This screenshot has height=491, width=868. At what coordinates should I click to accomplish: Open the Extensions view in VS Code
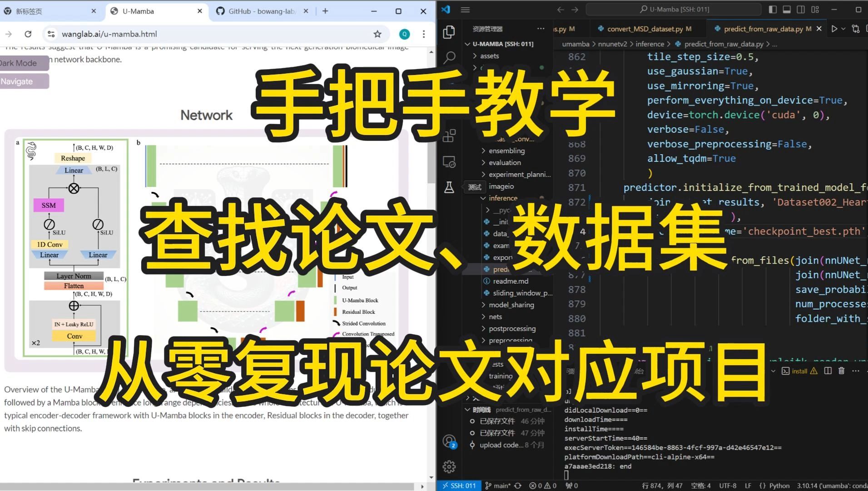click(x=449, y=135)
